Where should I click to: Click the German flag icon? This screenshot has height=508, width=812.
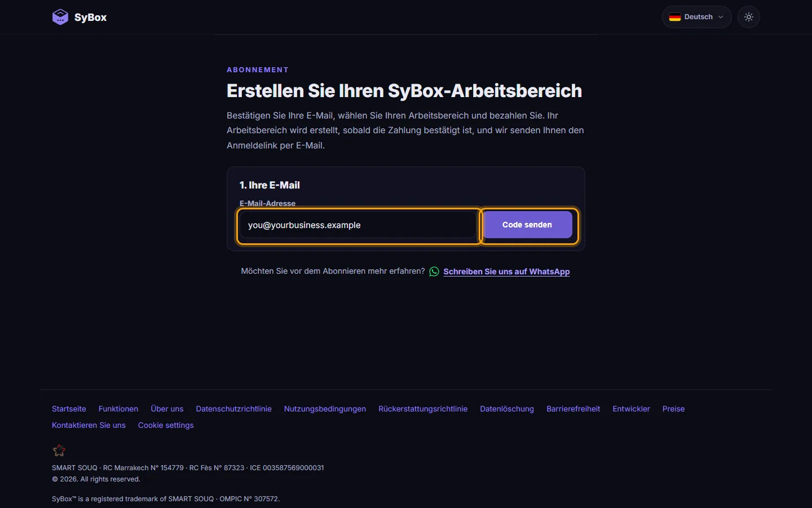pos(674,17)
